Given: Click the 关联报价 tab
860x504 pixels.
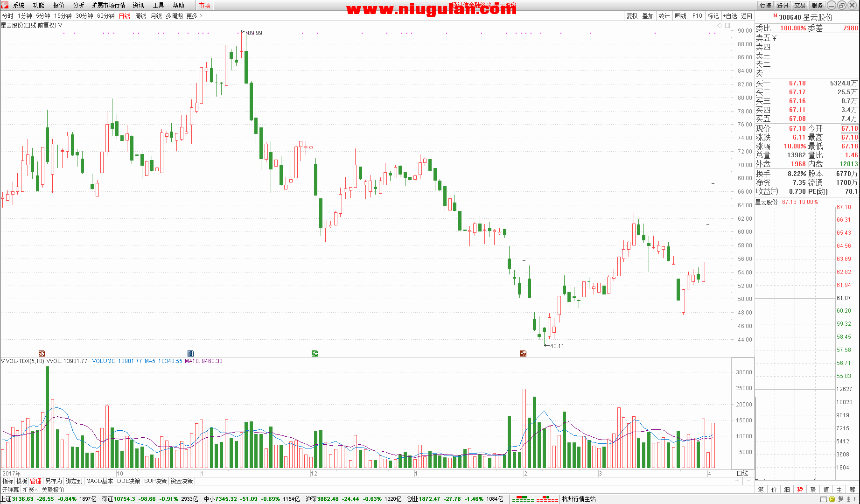Looking at the screenshot, I should click(53, 490).
